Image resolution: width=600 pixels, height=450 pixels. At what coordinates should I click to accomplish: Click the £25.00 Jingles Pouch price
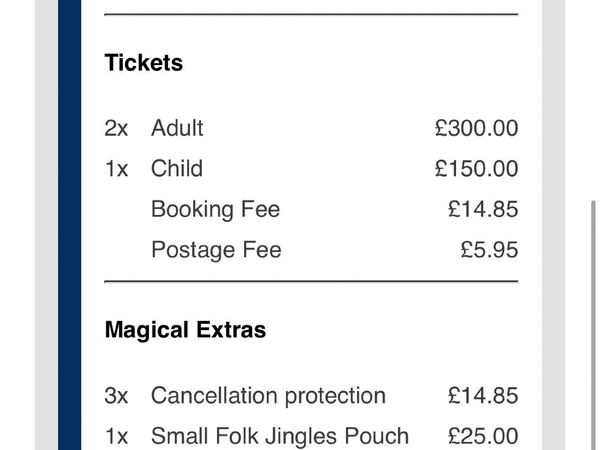point(483,436)
